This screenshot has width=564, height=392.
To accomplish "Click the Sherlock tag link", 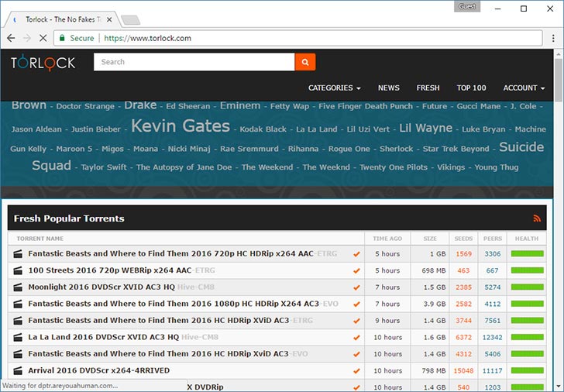I will tap(396, 149).
